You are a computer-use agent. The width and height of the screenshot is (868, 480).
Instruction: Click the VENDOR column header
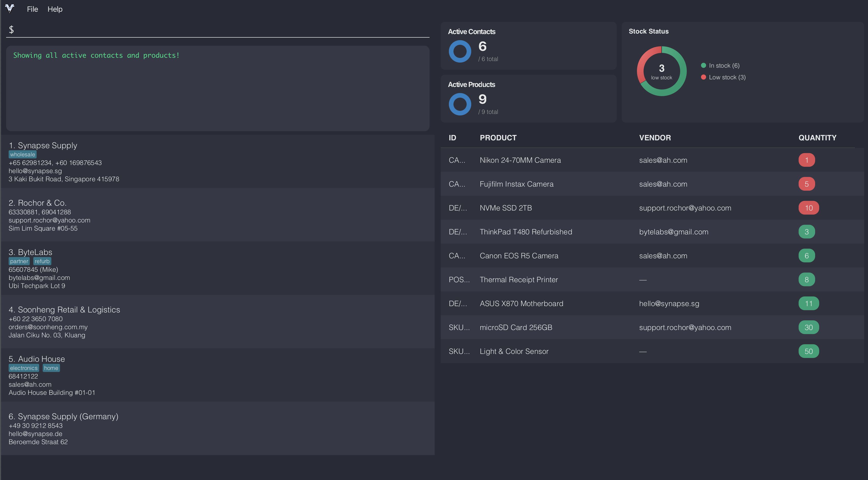coord(655,138)
